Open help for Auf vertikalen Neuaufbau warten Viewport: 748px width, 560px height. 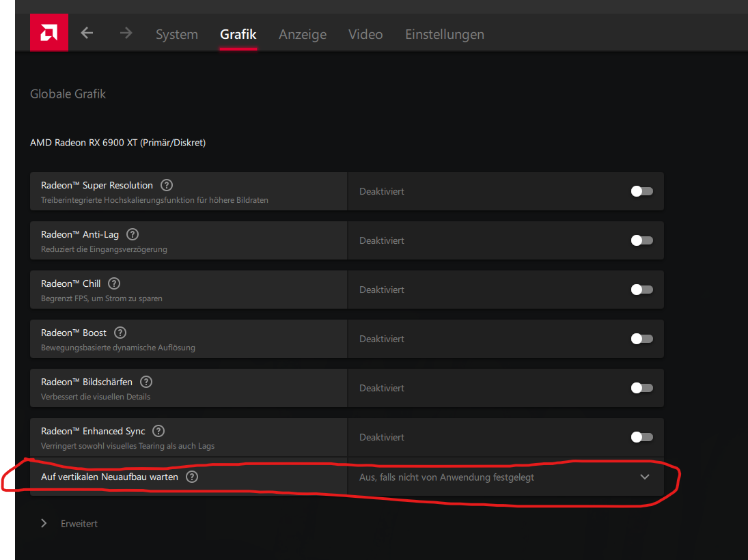coord(192,477)
